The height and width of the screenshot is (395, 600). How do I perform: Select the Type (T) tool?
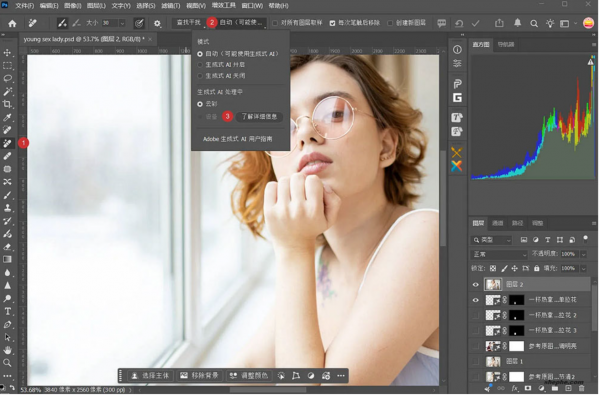point(7,311)
